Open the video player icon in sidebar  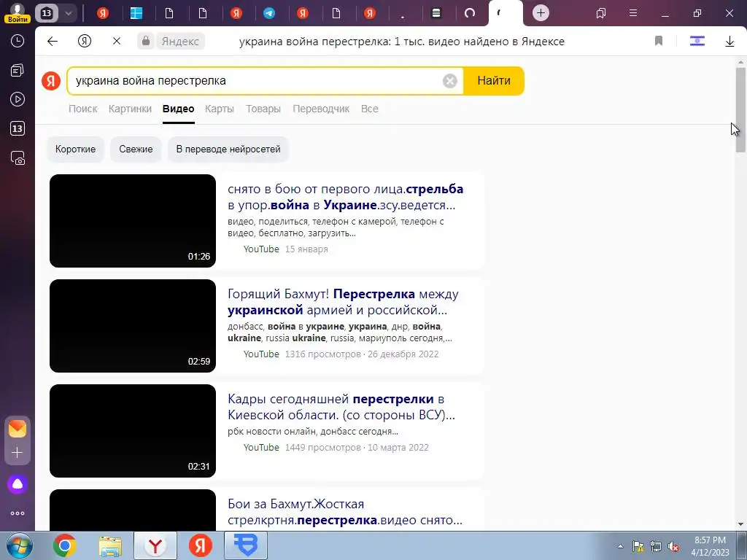tap(18, 99)
